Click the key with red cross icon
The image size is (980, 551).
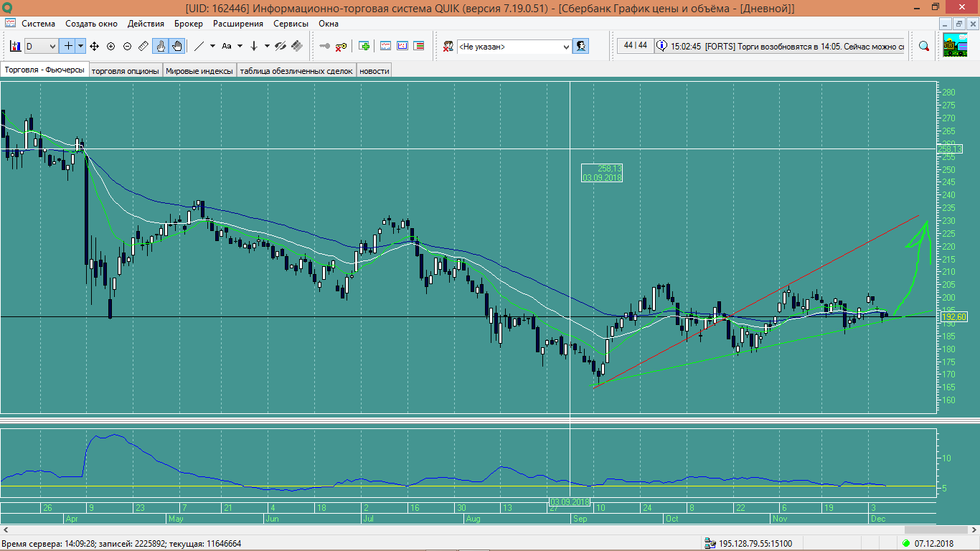click(341, 46)
